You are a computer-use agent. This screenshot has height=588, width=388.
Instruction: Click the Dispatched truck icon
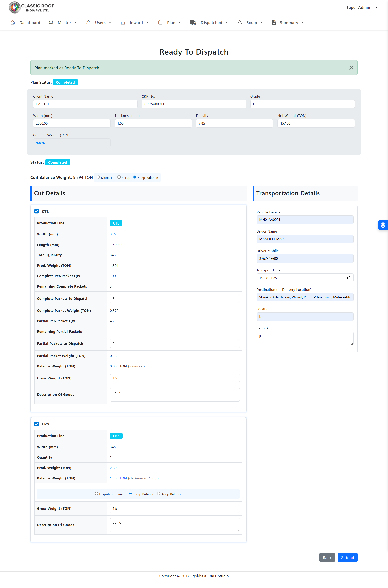pyautogui.click(x=193, y=22)
